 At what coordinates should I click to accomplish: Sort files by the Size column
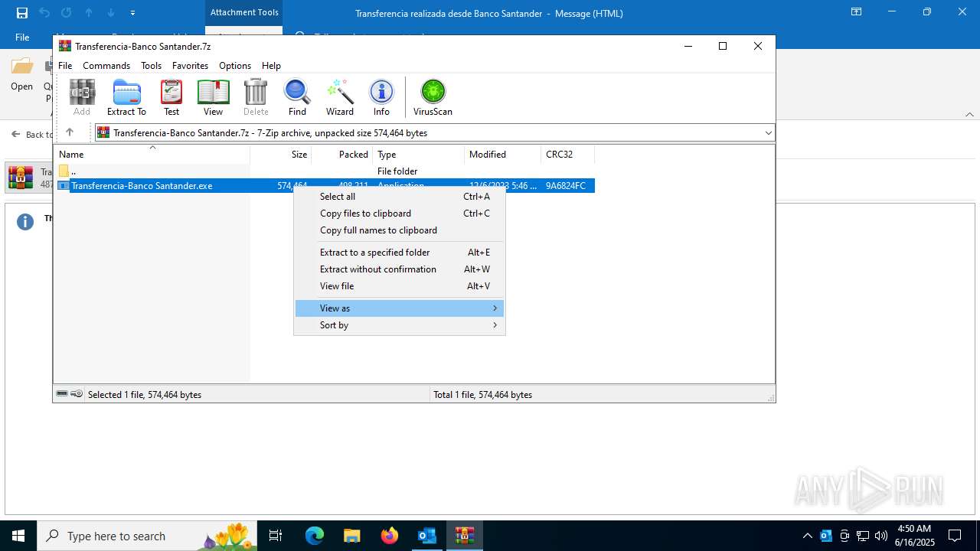(x=281, y=154)
